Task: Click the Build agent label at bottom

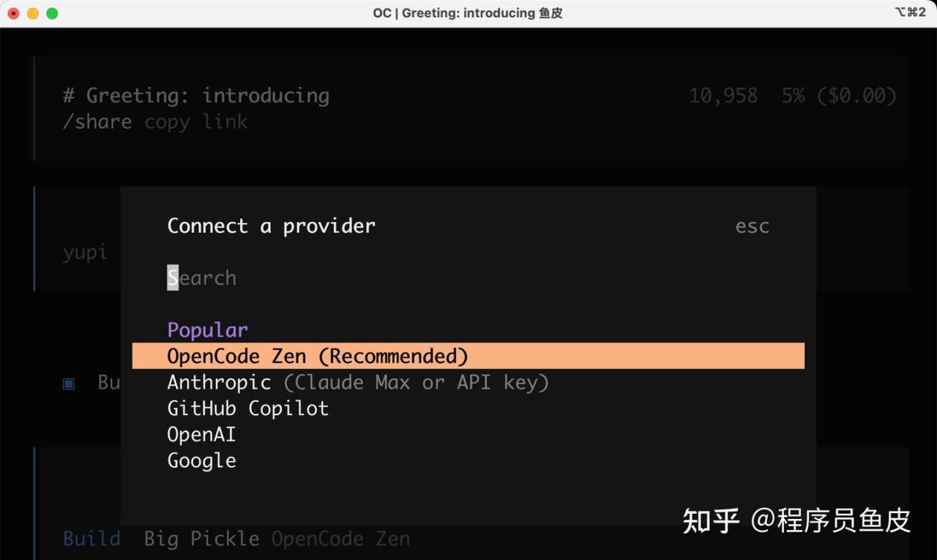Action: 92,539
